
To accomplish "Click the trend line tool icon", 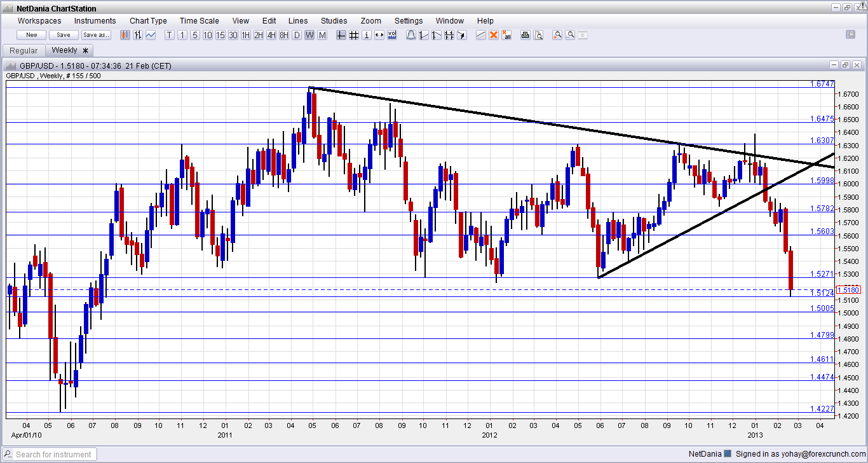I will point(424,35).
